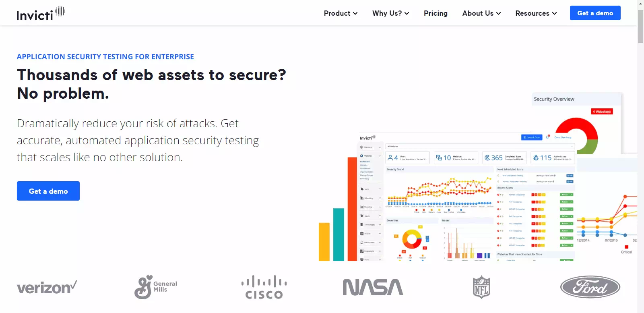The height and width of the screenshot is (313, 644).
Task: Open the About Us dropdown menu
Action: click(x=481, y=13)
